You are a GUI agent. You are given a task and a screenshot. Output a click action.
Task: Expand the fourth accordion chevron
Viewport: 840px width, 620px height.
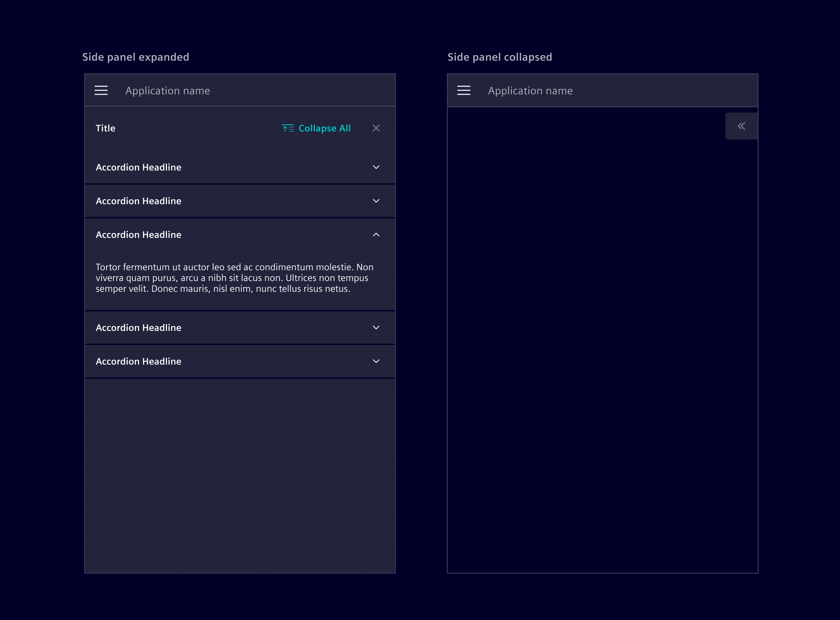pos(376,328)
